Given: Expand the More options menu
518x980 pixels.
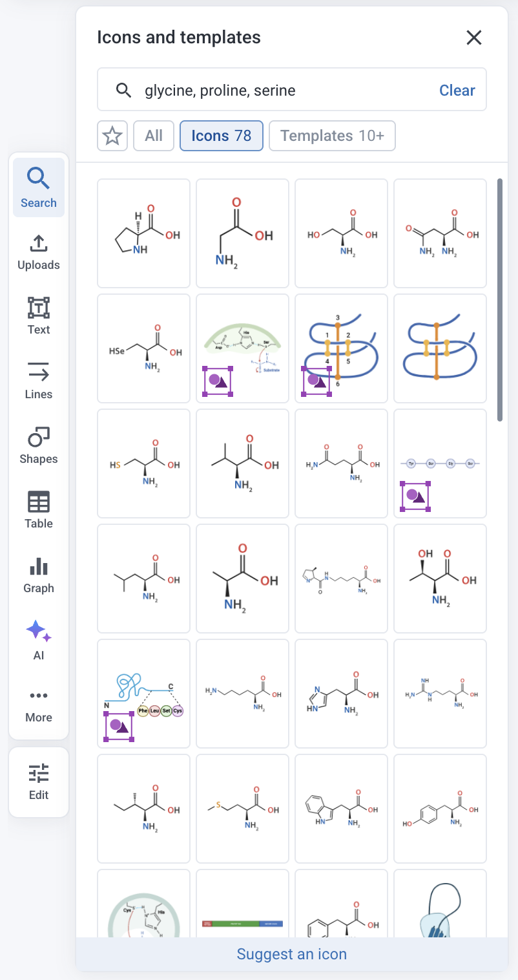Looking at the screenshot, I should 39,705.
